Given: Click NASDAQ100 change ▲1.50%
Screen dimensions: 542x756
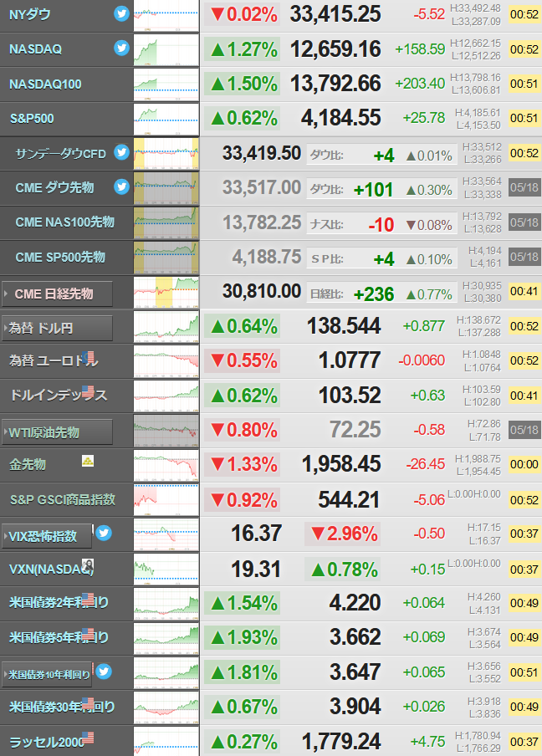Looking at the screenshot, I should point(242,84).
